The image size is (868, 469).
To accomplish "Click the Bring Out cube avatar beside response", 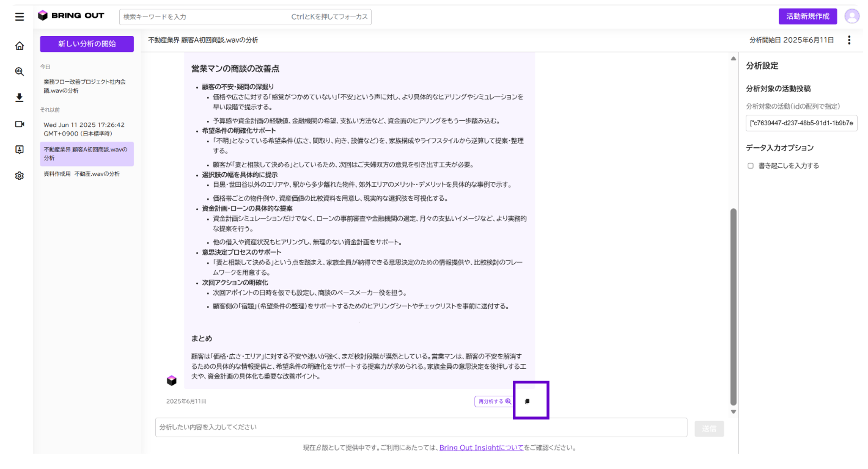I will click(x=172, y=380).
